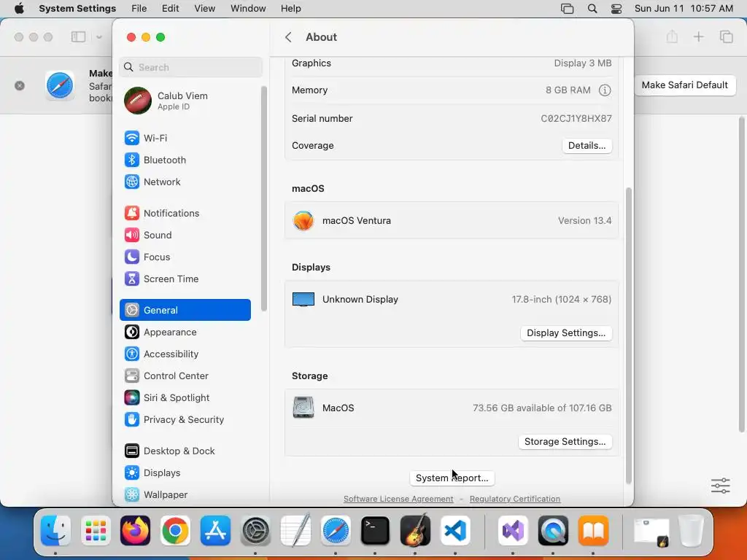Click Safari Share toolbar icon
The height and width of the screenshot is (560, 747).
click(x=672, y=36)
